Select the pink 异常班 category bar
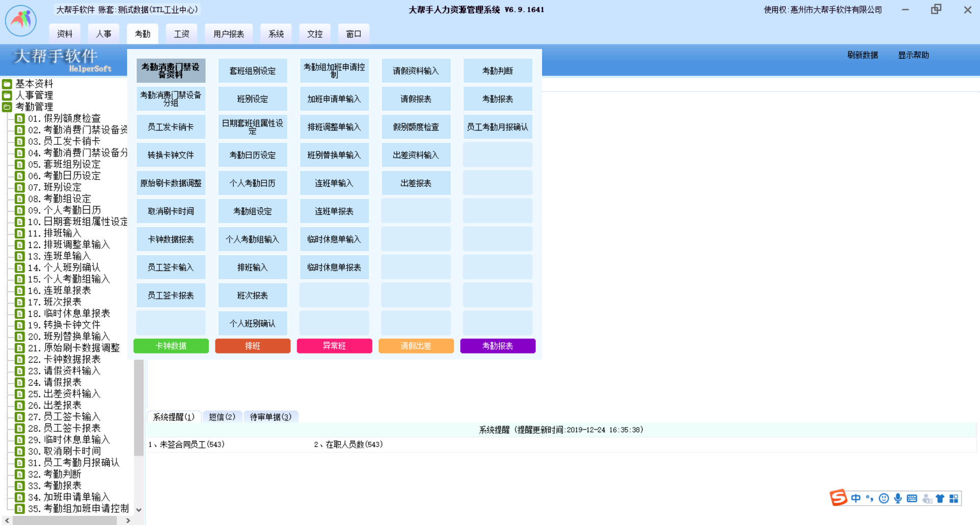 [334, 346]
